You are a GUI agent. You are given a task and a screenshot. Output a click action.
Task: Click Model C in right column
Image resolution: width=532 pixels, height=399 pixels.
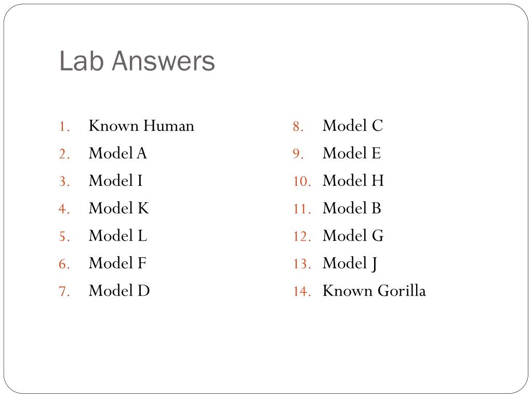click(x=353, y=126)
